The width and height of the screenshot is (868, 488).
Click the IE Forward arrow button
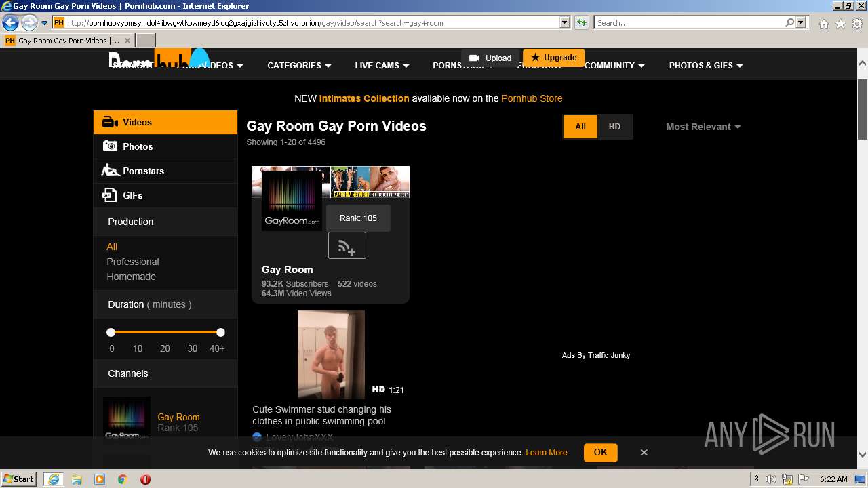[x=28, y=22]
